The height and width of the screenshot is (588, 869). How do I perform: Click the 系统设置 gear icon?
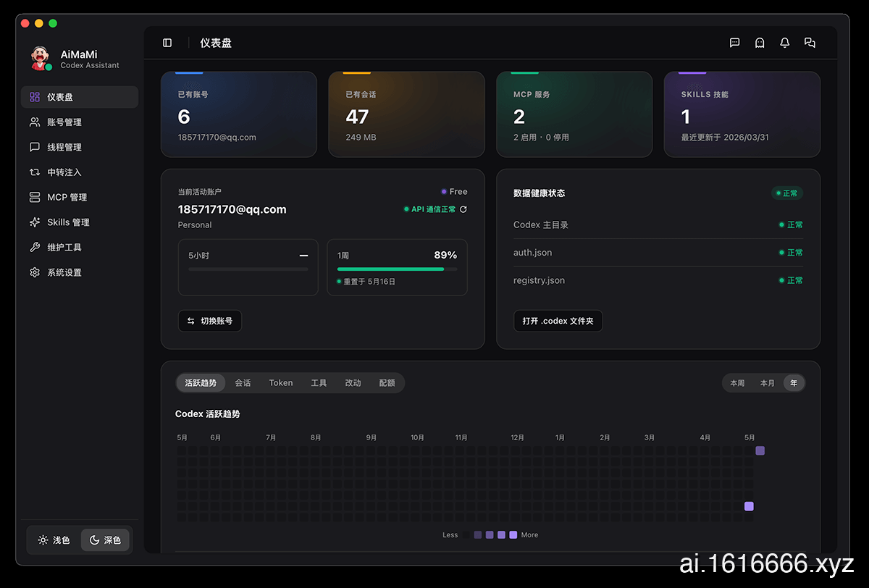[x=35, y=272]
